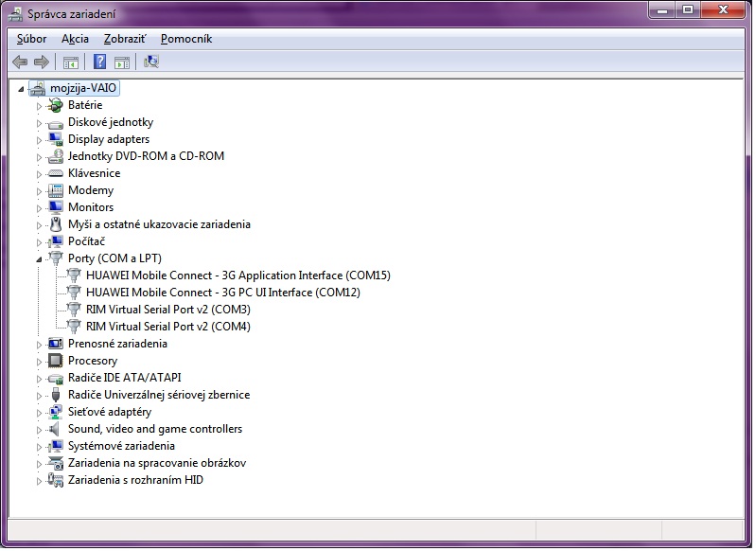Toggle the console tree toolbar icon
Viewport: 756px width, 551px height.
tap(70, 62)
